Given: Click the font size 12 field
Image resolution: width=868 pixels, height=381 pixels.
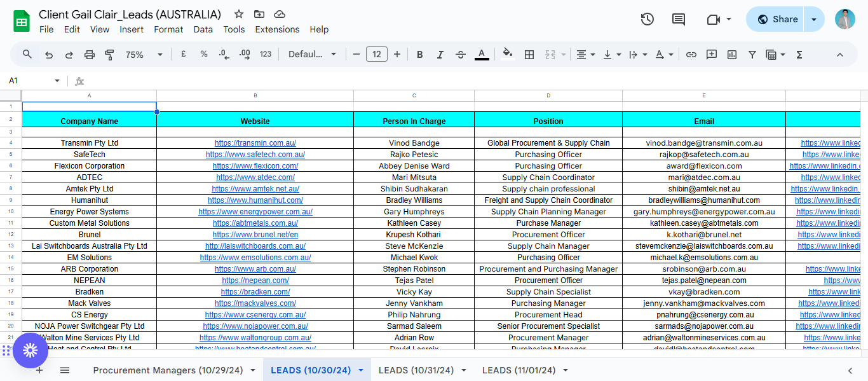Looking at the screenshot, I should pos(377,55).
